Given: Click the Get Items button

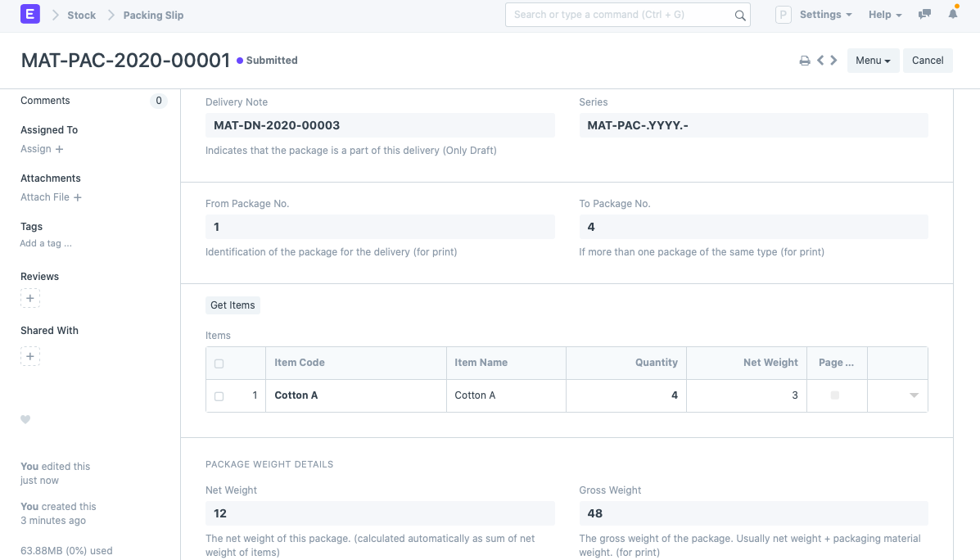Looking at the screenshot, I should (x=233, y=305).
